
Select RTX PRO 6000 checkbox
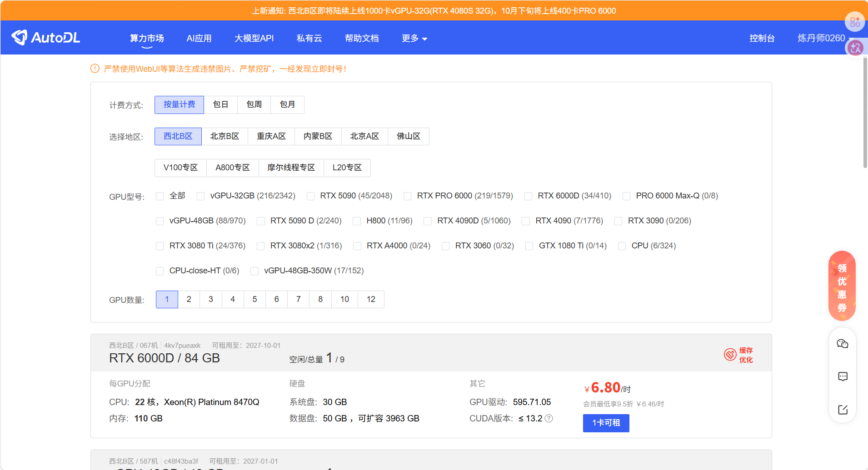[407, 196]
